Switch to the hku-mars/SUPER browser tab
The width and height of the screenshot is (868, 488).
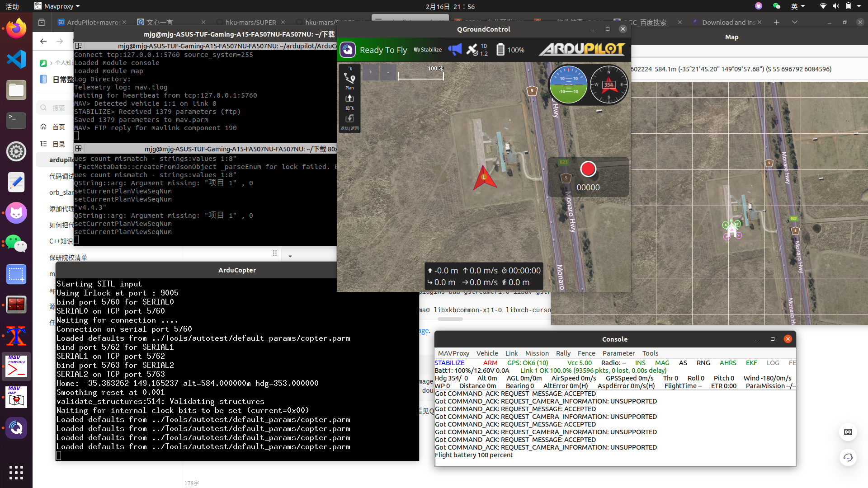[x=250, y=22]
